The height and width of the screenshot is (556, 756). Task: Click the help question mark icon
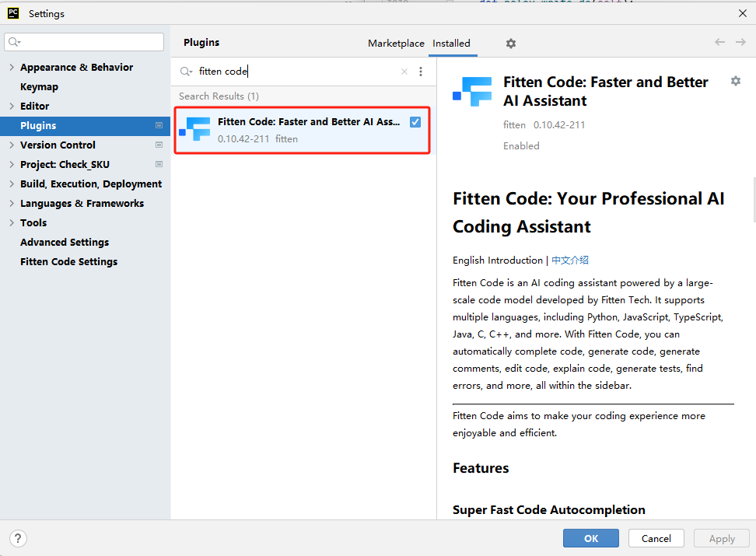point(17,538)
